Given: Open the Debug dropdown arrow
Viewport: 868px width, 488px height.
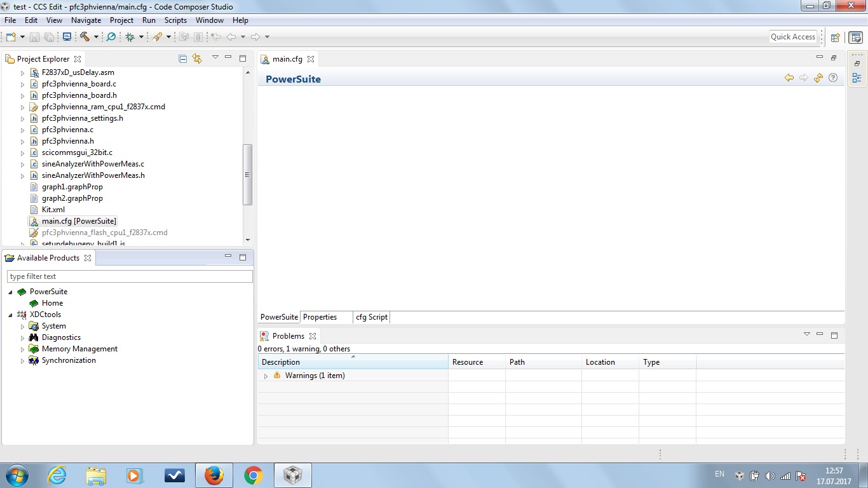Looking at the screenshot, I should coord(141,37).
